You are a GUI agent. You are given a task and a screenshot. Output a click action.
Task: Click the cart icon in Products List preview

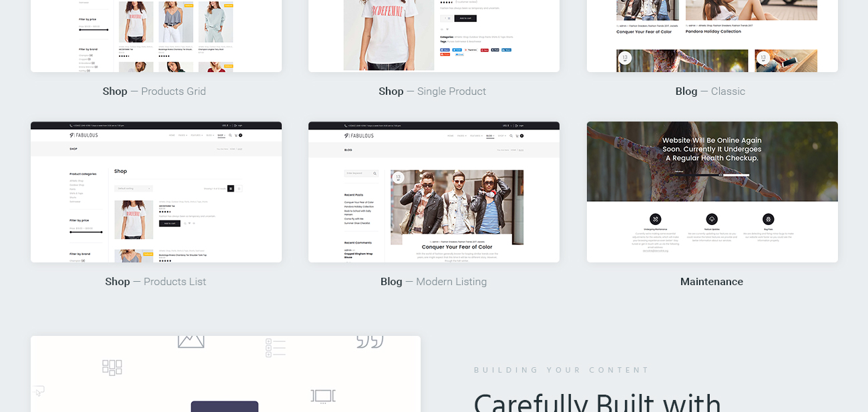(236, 136)
